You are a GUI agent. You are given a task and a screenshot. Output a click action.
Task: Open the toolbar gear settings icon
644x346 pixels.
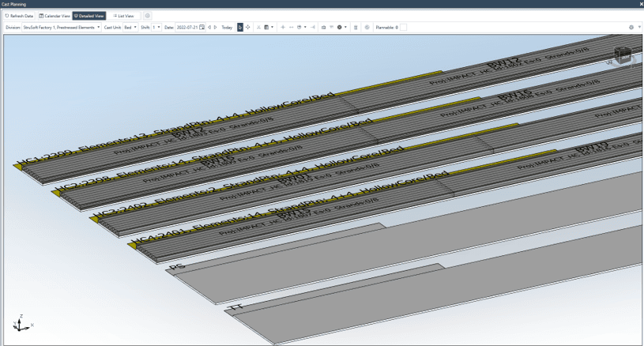tap(631, 28)
